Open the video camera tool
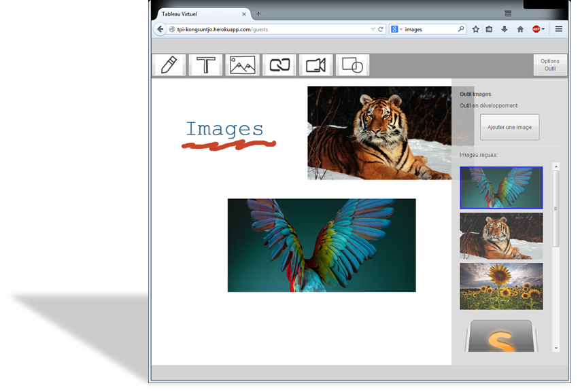The image size is (580, 392). (x=316, y=65)
